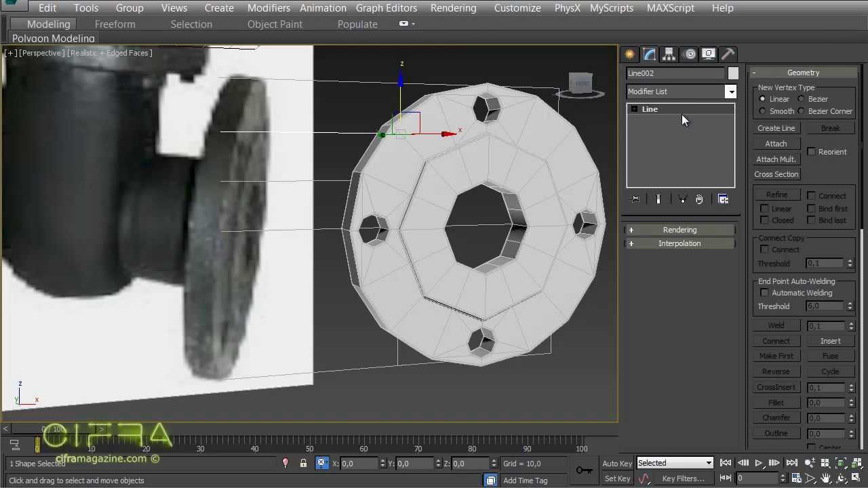Screen dimensions: 868x488
Task: Expand the Interpolation rollout
Action: point(679,243)
